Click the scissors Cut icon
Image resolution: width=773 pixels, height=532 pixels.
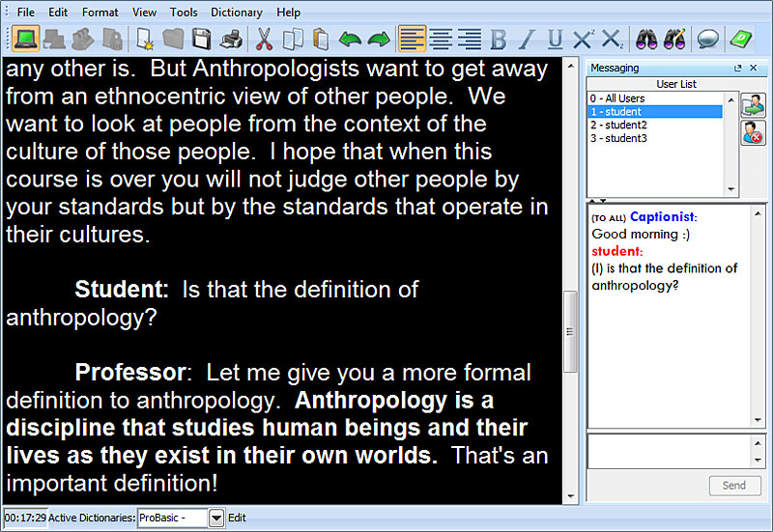(x=263, y=40)
